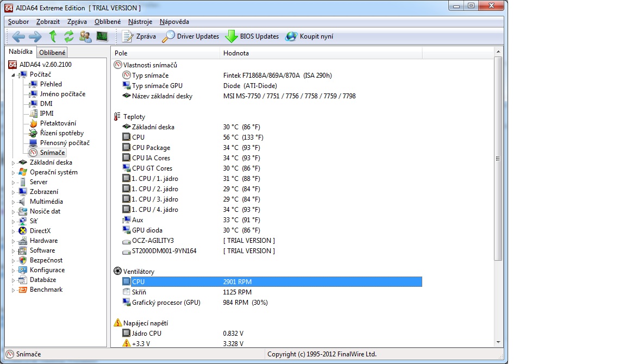This screenshot has width=626, height=364.
Task: Expand the Benchmark tree node
Action: tap(13, 290)
